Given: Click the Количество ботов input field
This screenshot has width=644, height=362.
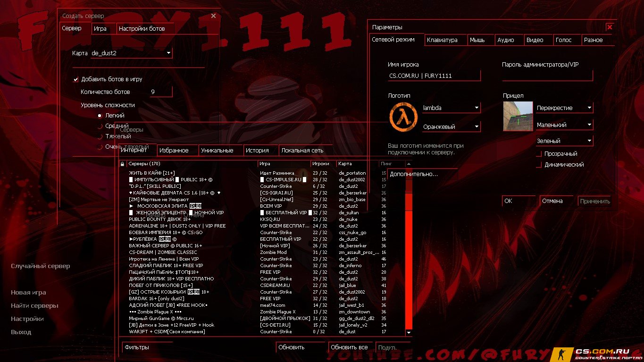Looking at the screenshot, I should pyautogui.click(x=160, y=92).
